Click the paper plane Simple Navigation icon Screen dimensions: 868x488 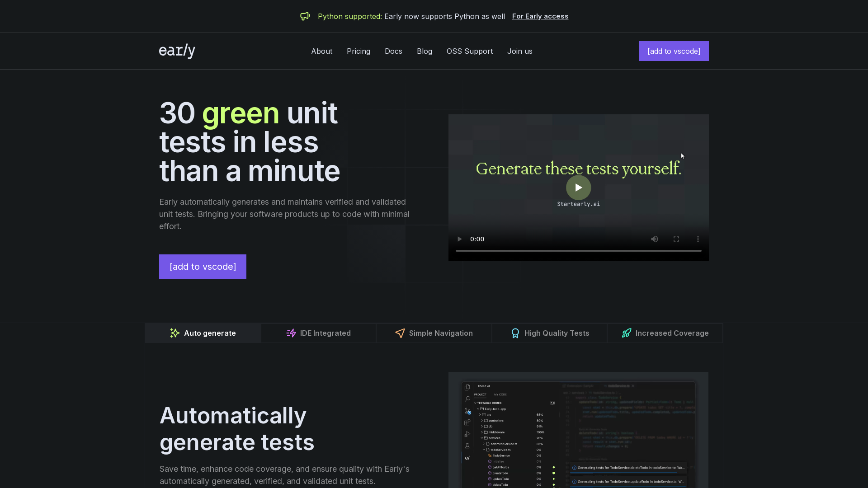(400, 333)
